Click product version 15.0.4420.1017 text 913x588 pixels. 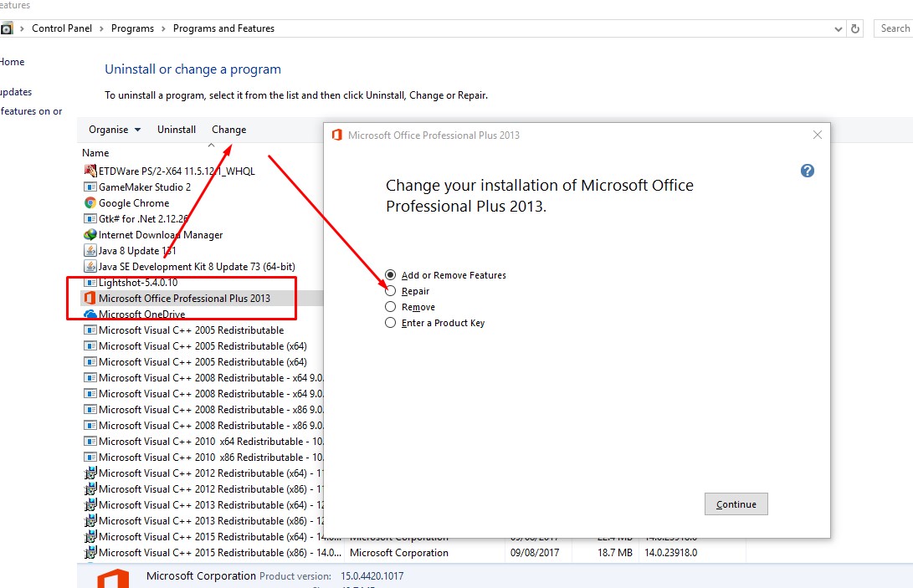(372, 575)
